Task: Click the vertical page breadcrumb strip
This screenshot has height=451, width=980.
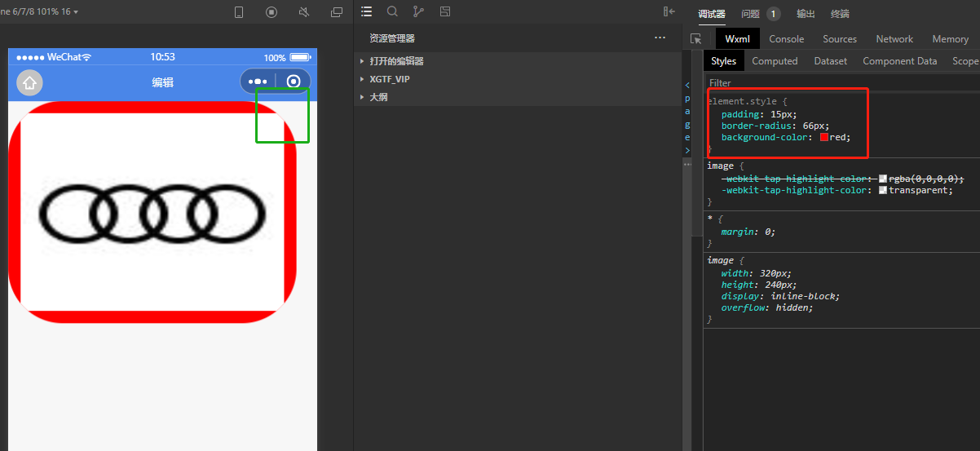Action: pyautogui.click(x=686, y=117)
